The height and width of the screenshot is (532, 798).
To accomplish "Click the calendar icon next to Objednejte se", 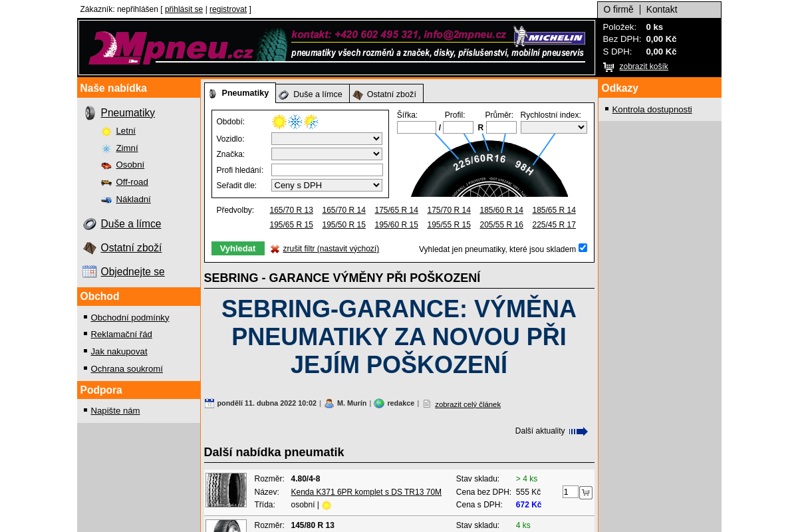I will pyautogui.click(x=89, y=271).
